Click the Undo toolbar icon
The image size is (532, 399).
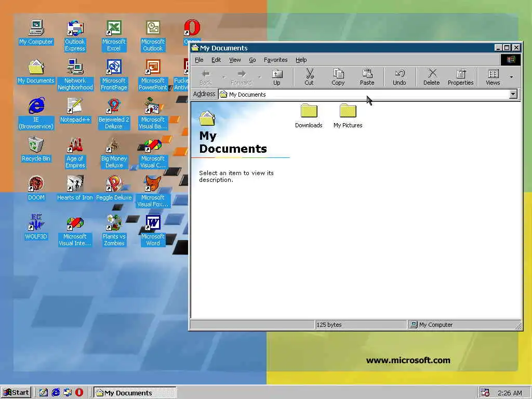pos(400,77)
